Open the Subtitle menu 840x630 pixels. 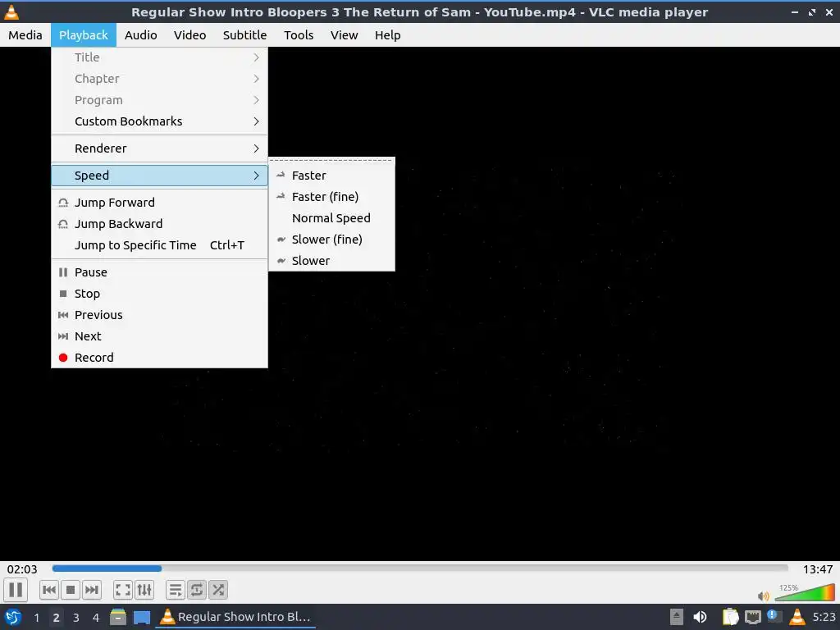pos(244,34)
